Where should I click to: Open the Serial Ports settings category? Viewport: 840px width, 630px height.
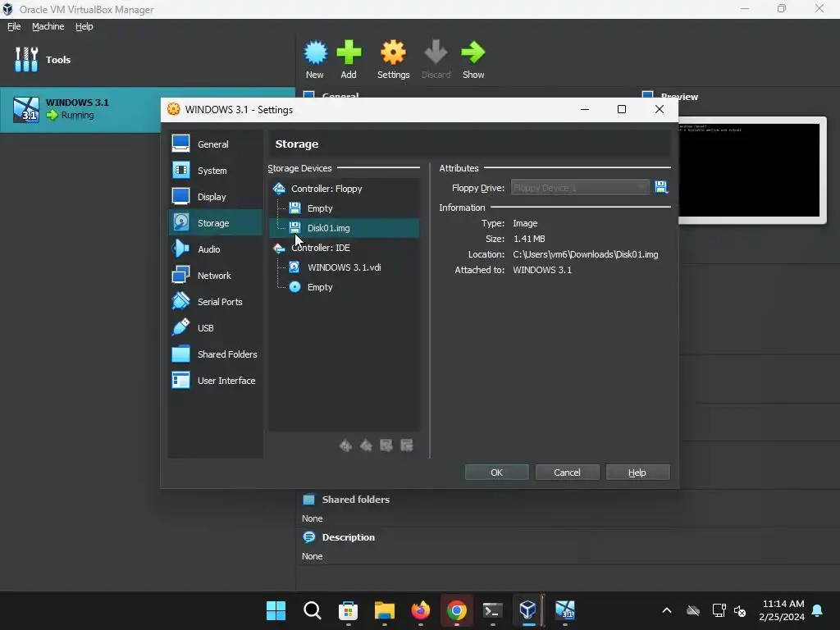216,302
